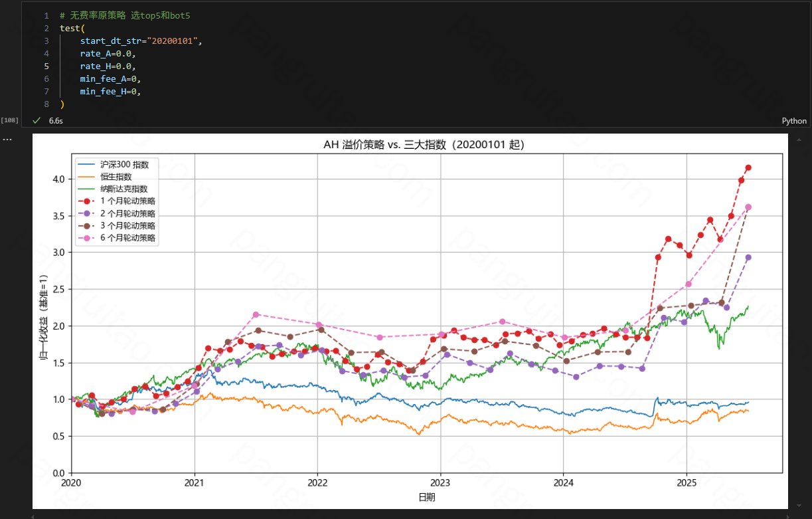
Task: Click the 1 个月轮动策略 legend entry
Action: pos(116,201)
